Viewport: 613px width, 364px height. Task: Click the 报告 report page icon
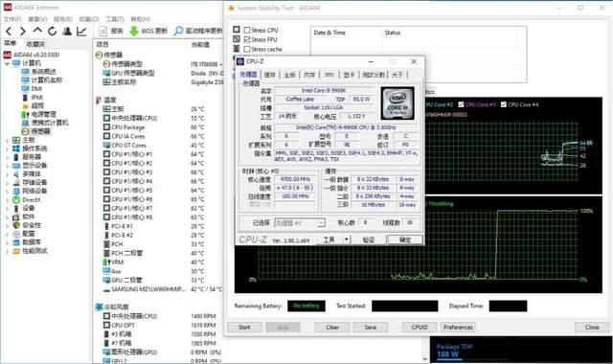coord(102,31)
